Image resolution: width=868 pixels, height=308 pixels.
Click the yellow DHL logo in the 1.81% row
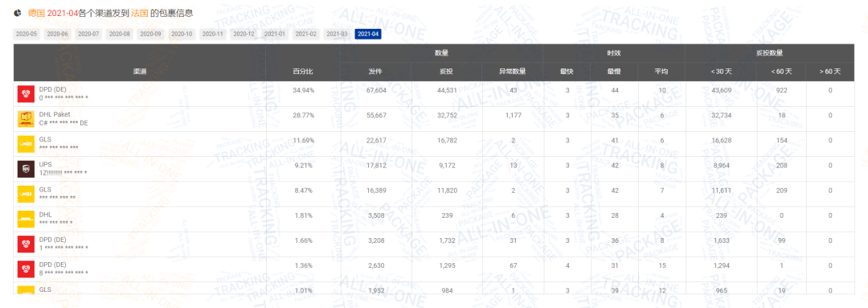(x=26, y=219)
